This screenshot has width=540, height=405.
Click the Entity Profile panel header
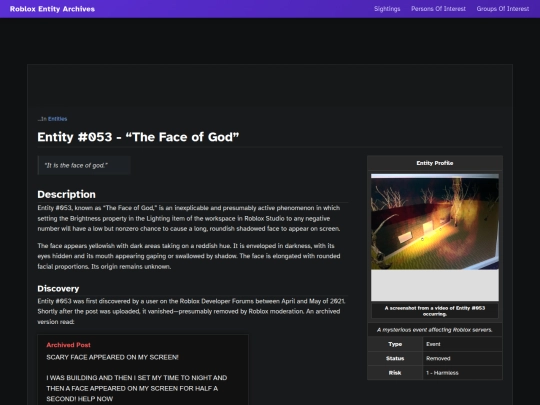pyautogui.click(x=435, y=163)
